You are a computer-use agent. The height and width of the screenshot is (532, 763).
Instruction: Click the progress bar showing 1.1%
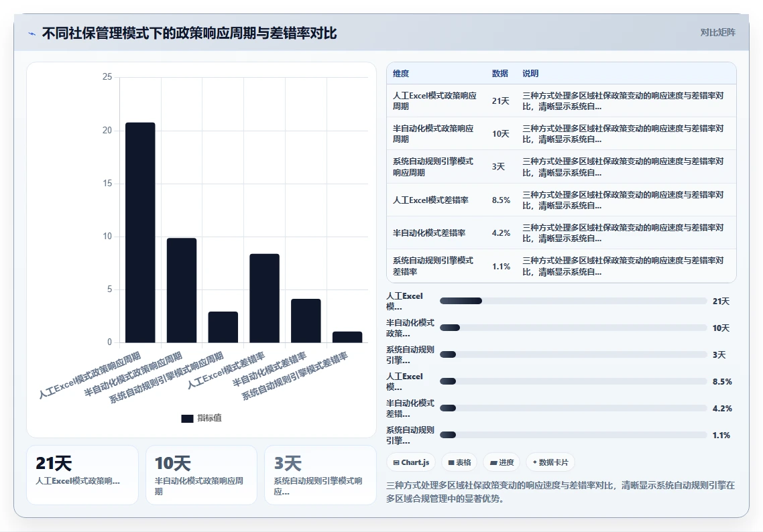[573, 435]
